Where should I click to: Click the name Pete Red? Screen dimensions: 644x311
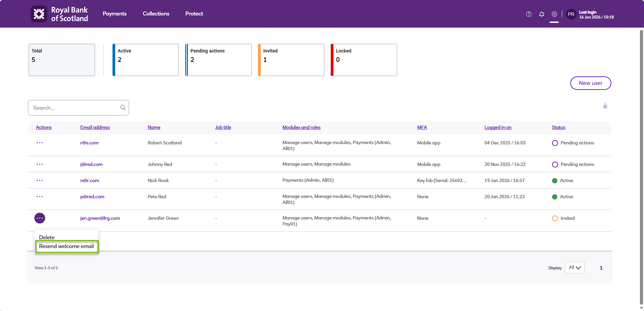point(157,197)
